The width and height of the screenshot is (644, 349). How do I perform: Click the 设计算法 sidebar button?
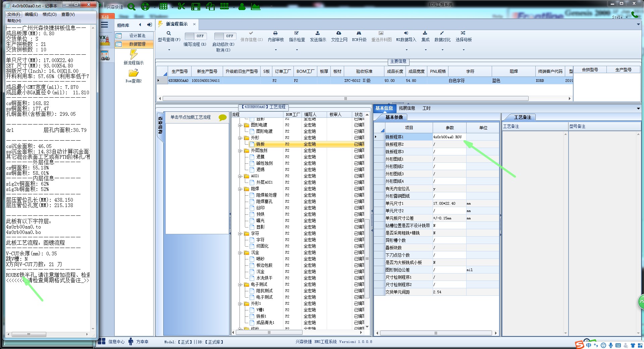click(134, 36)
